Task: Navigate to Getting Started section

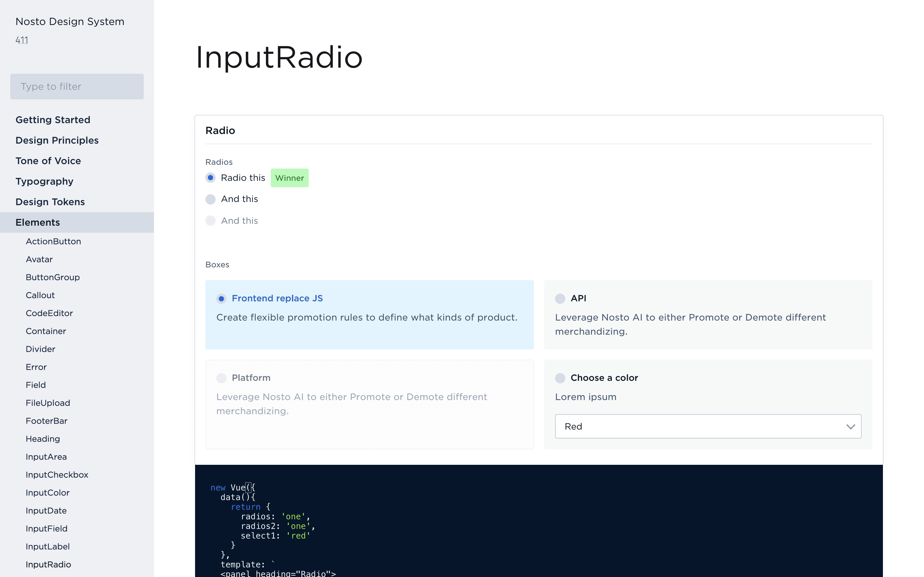Action: point(53,120)
